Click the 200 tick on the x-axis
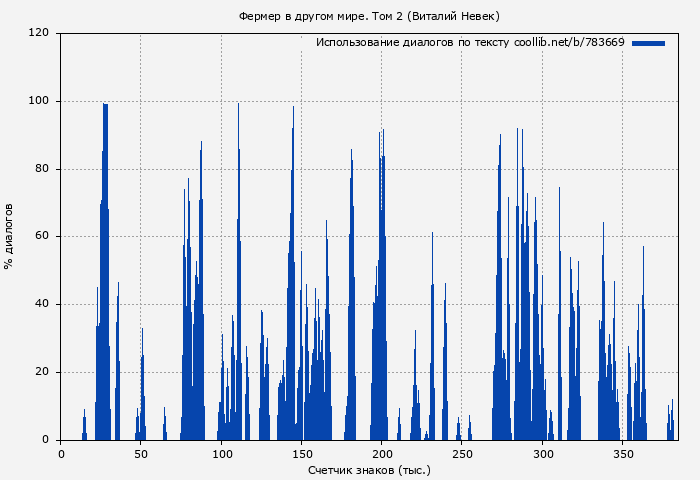The width and height of the screenshot is (700, 480). tap(382, 454)
